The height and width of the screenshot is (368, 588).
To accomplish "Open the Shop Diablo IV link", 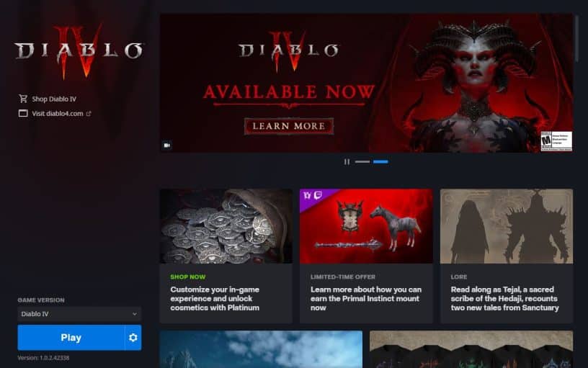I will pyautogui.click(x=54, y=99).
